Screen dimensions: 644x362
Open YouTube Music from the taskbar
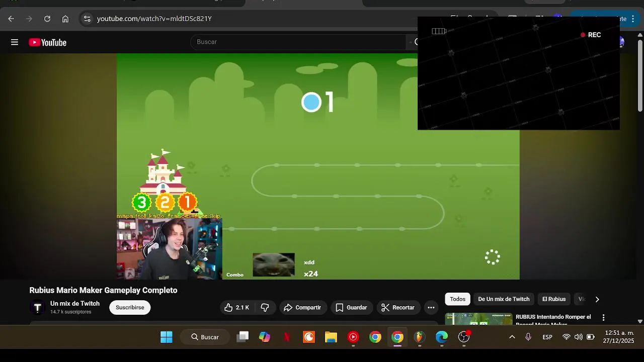pos(353,337)
